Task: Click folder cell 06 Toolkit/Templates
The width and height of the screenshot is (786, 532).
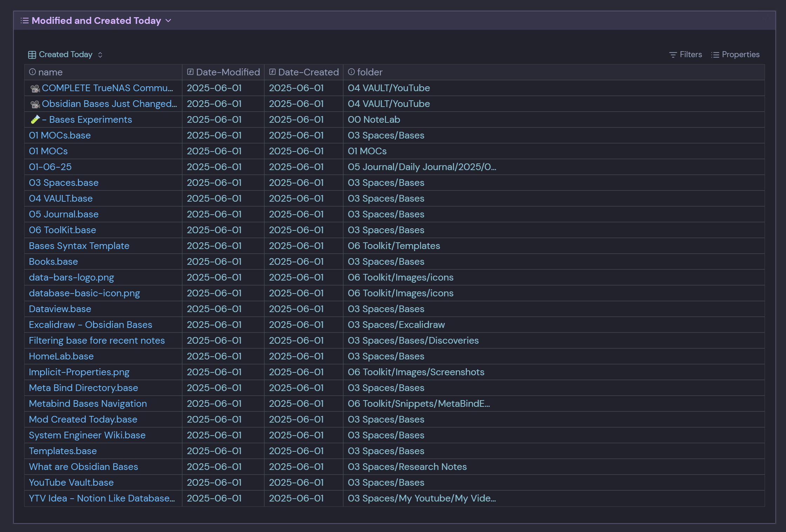Action: tap(554, 246)
